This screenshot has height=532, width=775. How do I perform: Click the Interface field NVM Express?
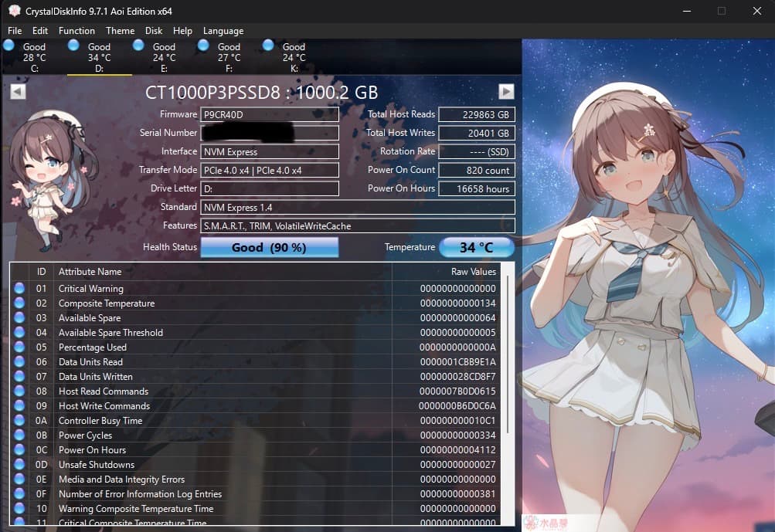click(270, 151)
